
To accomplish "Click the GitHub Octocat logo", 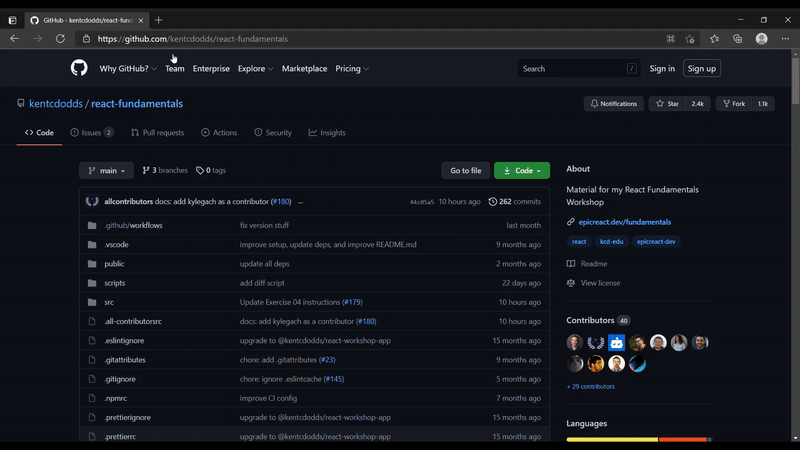I will point(79,68).
